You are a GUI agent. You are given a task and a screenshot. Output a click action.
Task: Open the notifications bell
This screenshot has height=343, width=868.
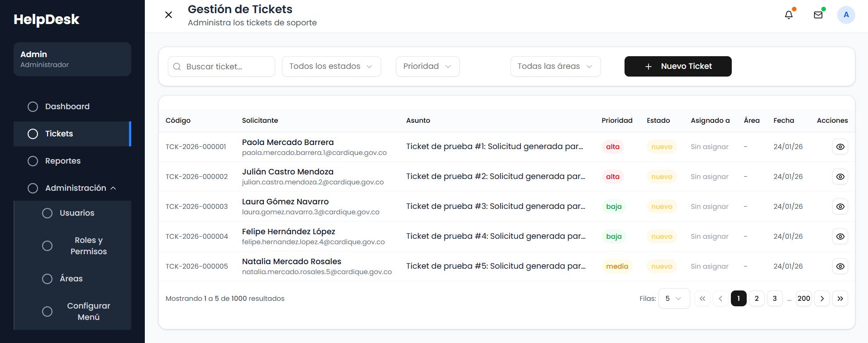(788, 15)
